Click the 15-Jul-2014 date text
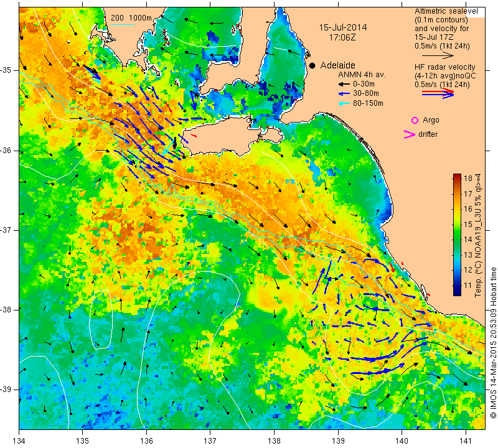The image size is (498, 448). (343, 27)
